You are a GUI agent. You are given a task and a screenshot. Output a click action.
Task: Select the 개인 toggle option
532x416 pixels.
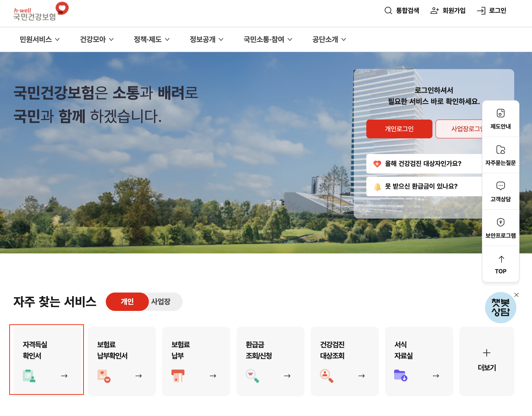coord(127,302)
